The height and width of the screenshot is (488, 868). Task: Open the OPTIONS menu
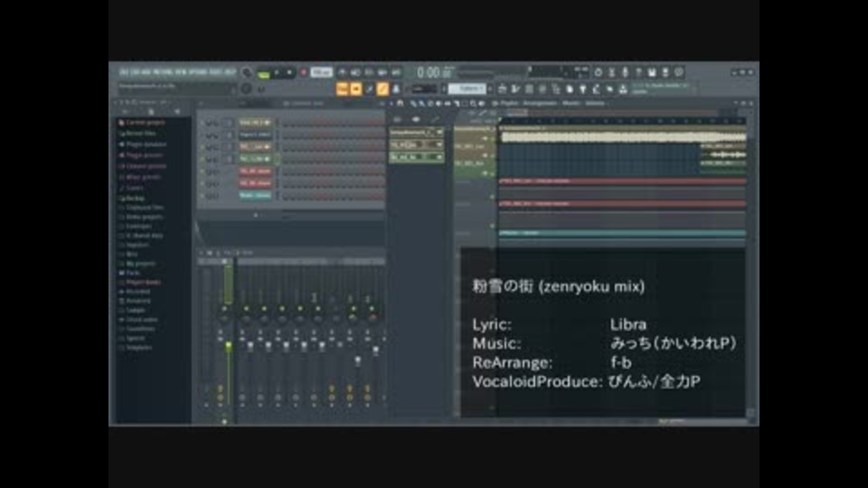pos(198,72)
